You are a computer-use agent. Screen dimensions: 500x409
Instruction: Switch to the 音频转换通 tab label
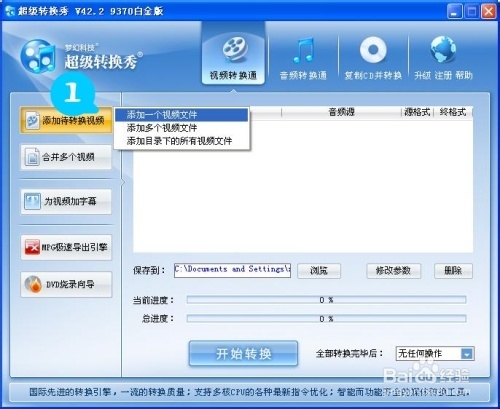tap(303, 75)
